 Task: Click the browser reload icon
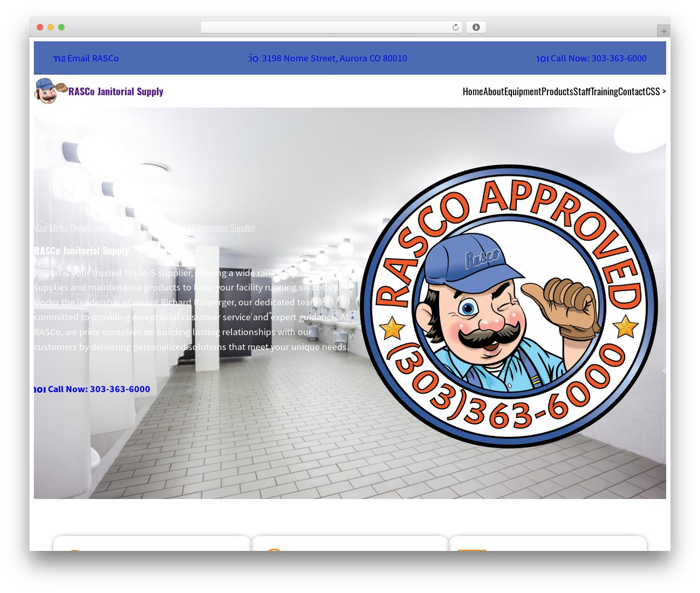click(x=456, y=27)
